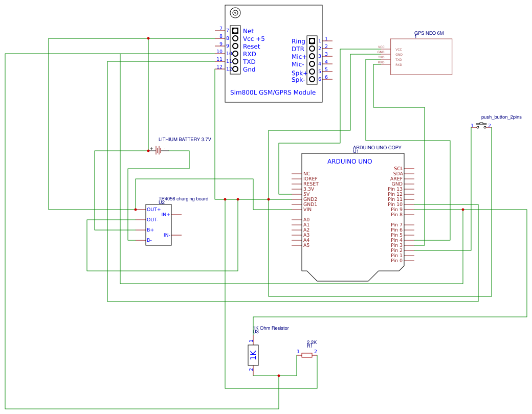Image resolution: width=532 pixels, height=414 pixels.
Task: Click the antenna connector symbol on Sim800L module
Action: [235, 13]
